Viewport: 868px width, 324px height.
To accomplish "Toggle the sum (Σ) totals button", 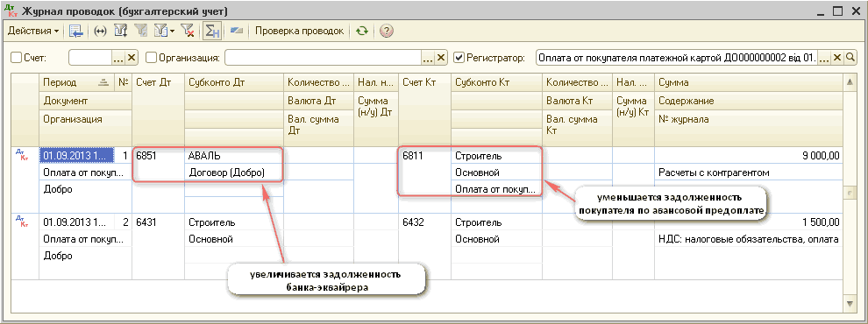I will [x=212, y=32].
